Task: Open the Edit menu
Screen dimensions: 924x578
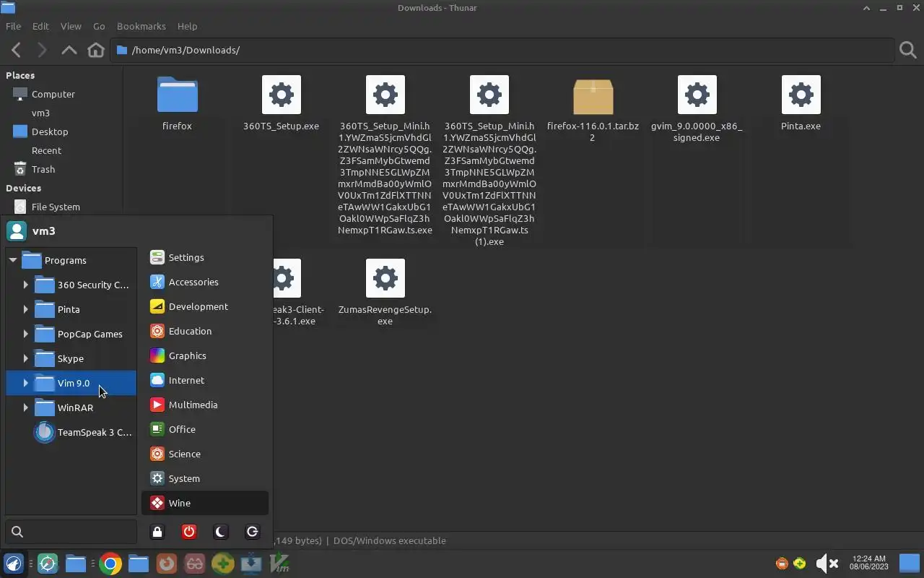Action: (40, 26)
